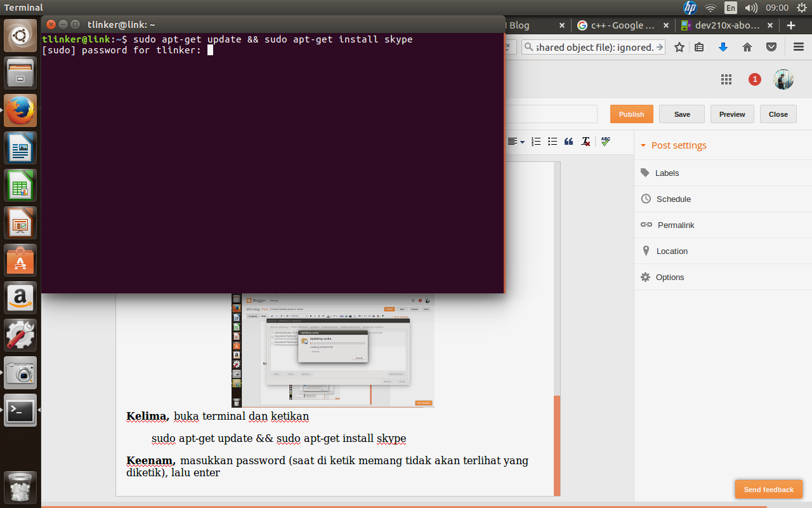The image size is (812, 508).
Task: Show Firefox bookmarks list icon
Action: [x=699, y=47]
